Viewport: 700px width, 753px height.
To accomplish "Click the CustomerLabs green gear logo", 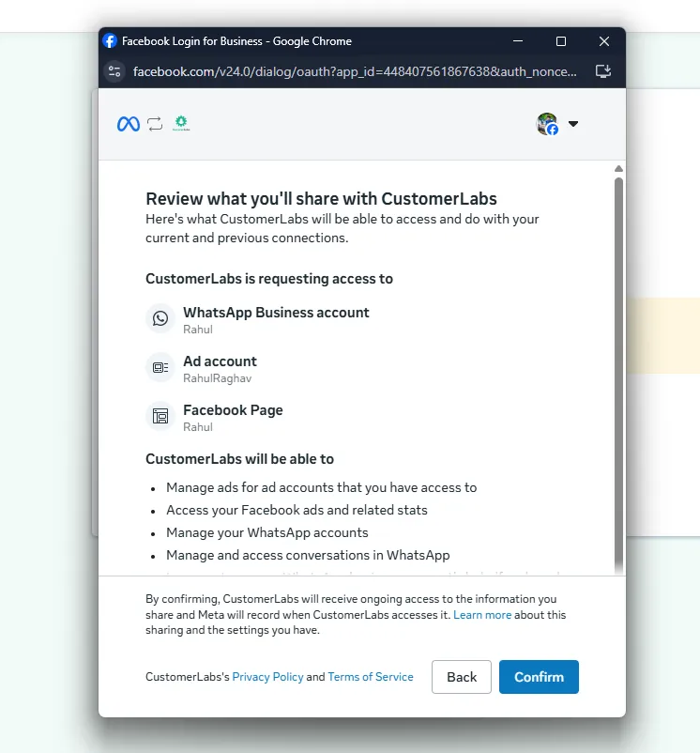I will point(181,123).
